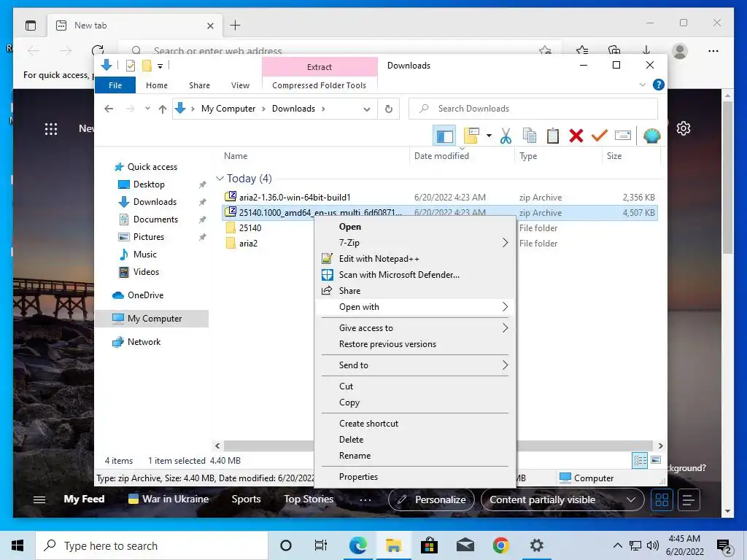Choose Scan with Microsoft Defender
Screen dimensions: 747x560
point(415,275)
